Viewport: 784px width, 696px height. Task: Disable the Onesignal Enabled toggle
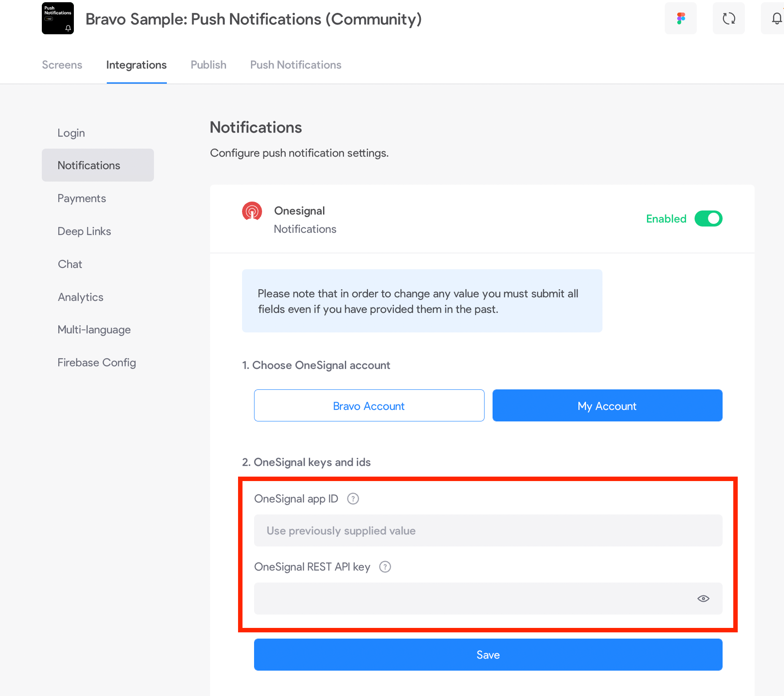pyautogui.click(x=708, y=219)
